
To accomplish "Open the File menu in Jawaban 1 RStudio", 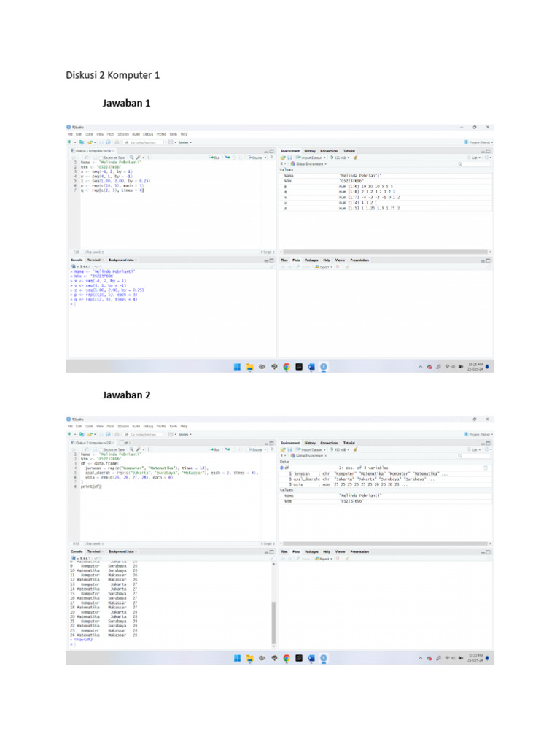I will coord(70,134).
